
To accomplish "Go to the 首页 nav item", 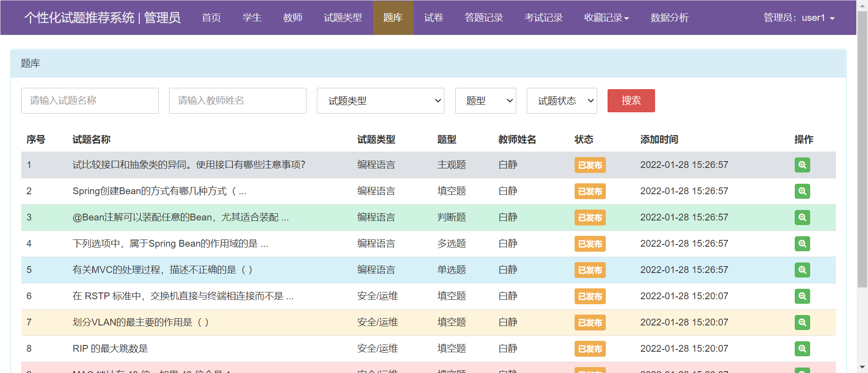I will tap(211, 18).
